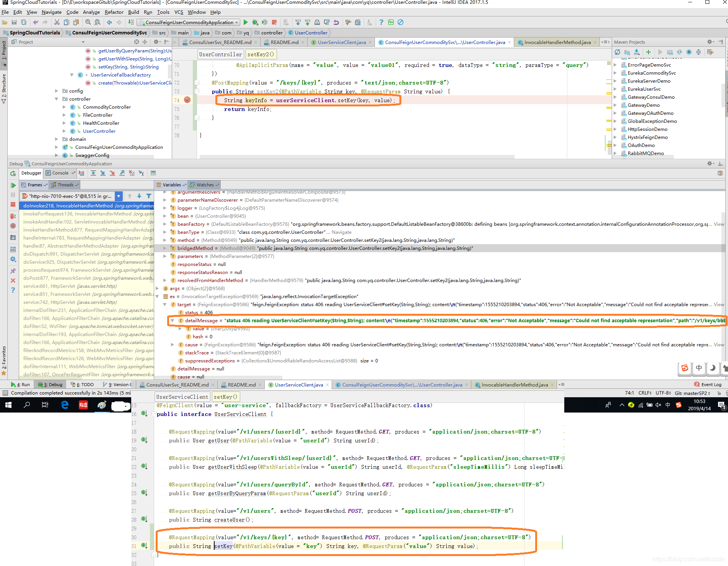The image size is (728, 566).
Task: Click Git: masterSP2 branch in status bar
Action: pyautogui.click(x=692, y=393)
